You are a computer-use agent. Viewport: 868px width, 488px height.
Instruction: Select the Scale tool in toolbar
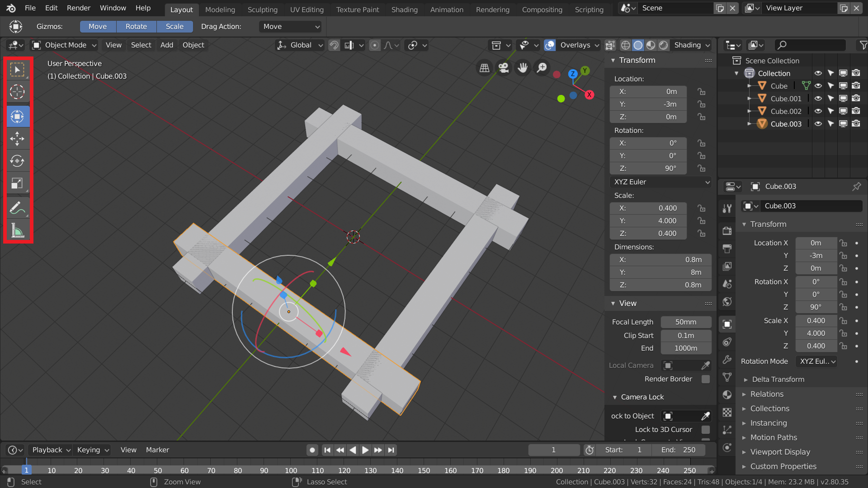click(x=18, y=183)
